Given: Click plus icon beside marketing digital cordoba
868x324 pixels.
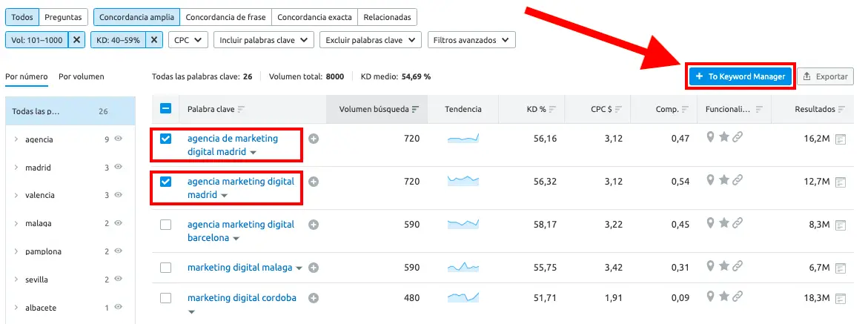Looking at the screenshot, I should [x=314, y=298].
